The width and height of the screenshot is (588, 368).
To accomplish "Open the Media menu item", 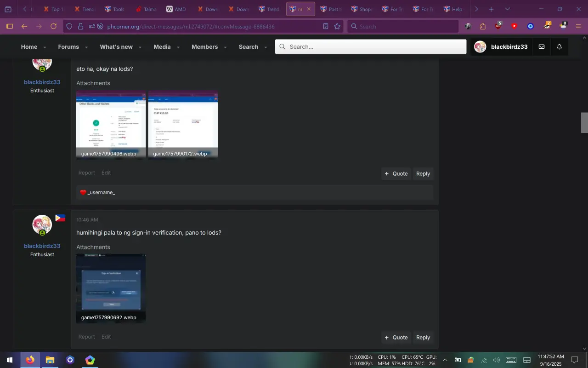I will pyautogui.click(x=162, y=46).
